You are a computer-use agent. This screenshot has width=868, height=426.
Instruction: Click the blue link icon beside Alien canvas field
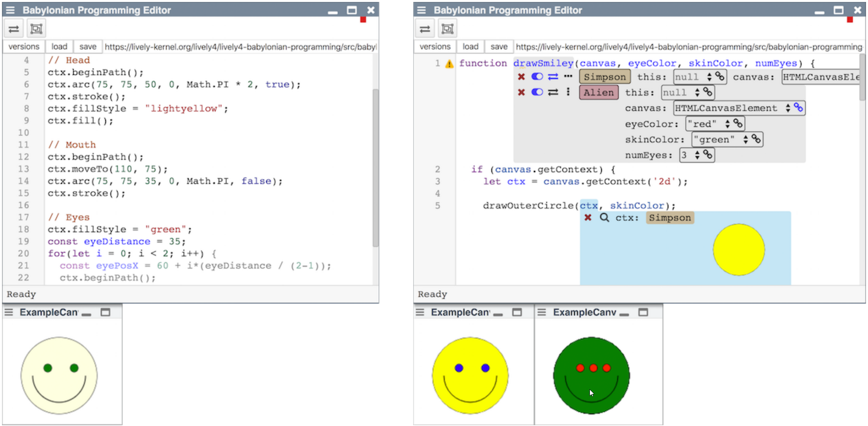click(798, 108)
